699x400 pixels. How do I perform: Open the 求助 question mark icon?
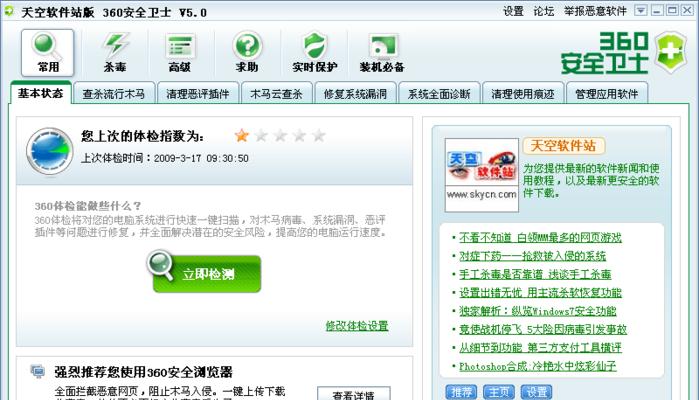(x=247, y=53)
